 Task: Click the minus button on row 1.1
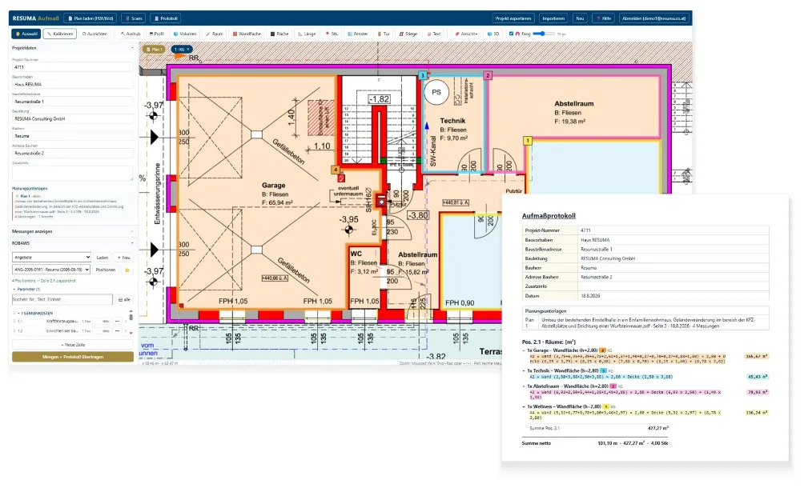(x=117, y=321)
